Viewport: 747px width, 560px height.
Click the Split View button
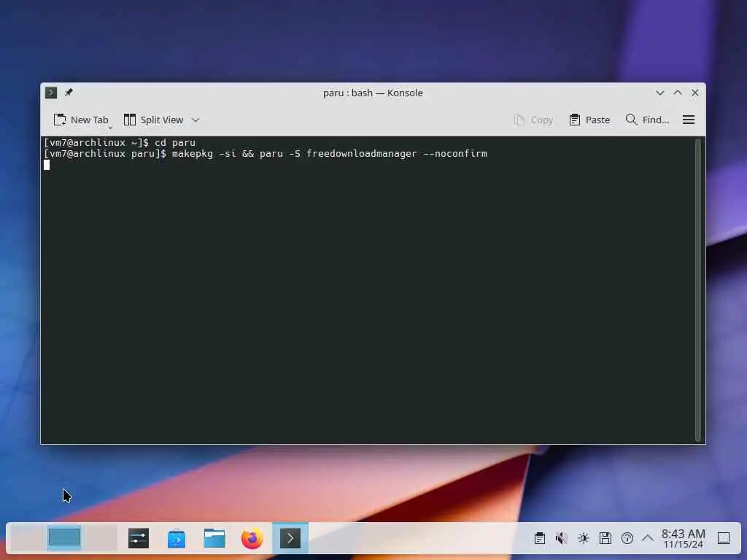tap(153, 120)
